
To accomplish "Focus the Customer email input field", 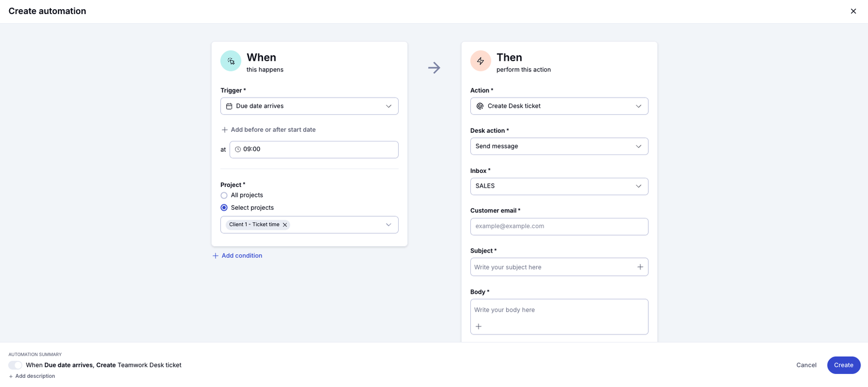I will pyautogui.click(x=559, y=227).
